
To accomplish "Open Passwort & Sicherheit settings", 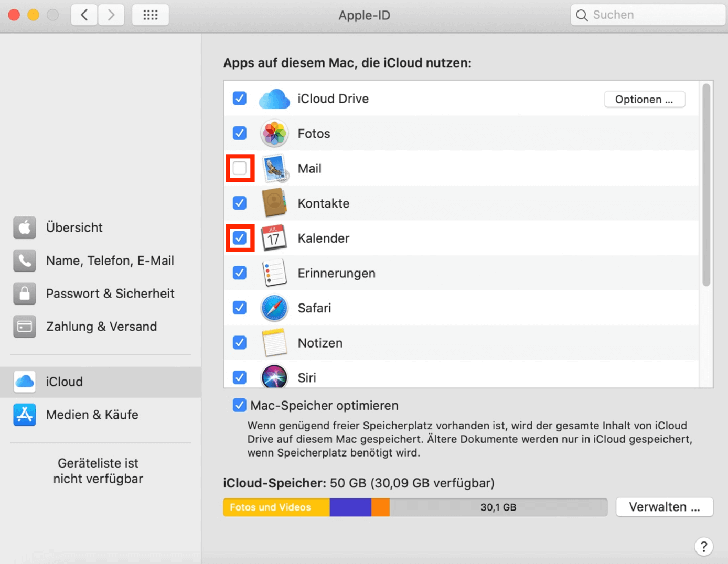I will [x=101, y=294].
